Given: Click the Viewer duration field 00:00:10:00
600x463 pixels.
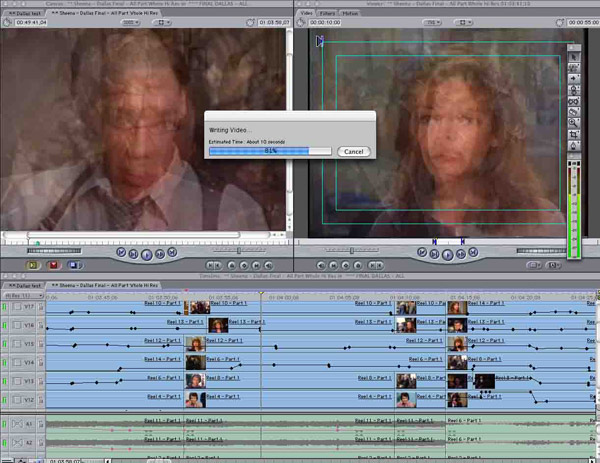Looking at the screenshot, I should pyautogui.click(x=325, y=23).
